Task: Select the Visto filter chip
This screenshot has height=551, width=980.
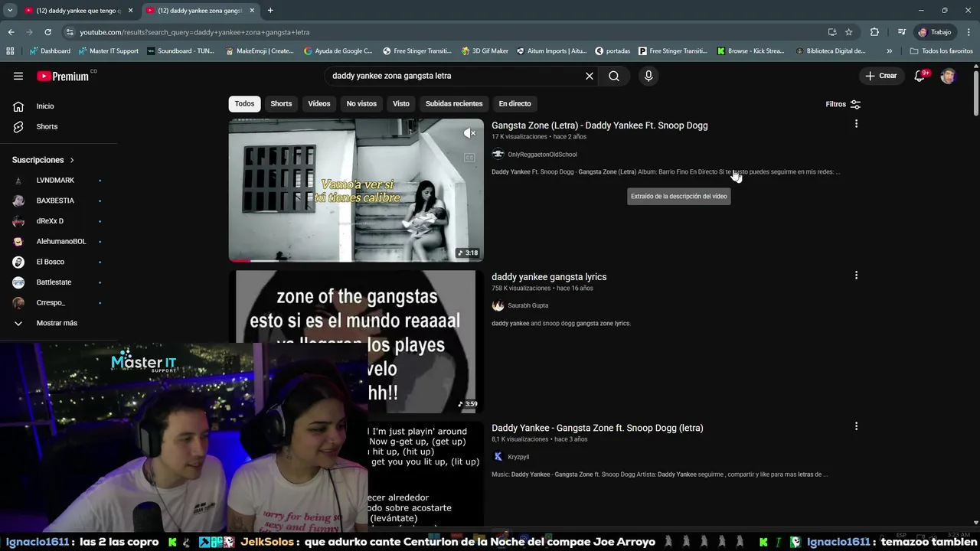Action: coord(401,103)
